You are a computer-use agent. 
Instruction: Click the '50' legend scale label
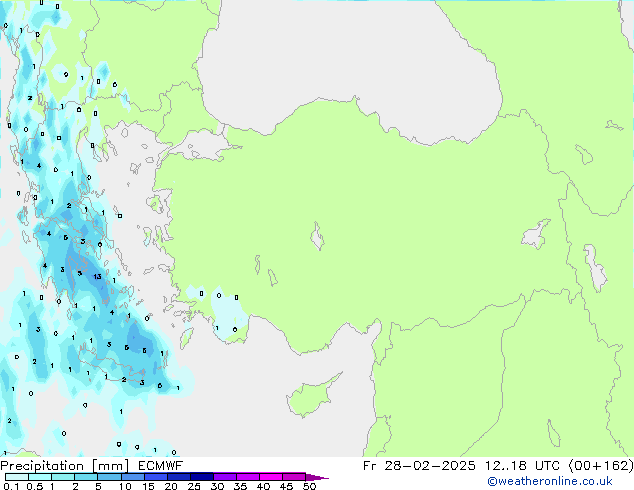pos(309,486)
